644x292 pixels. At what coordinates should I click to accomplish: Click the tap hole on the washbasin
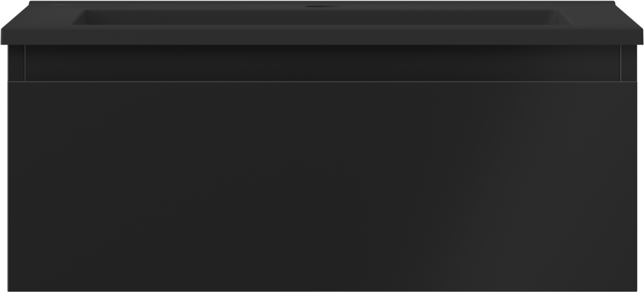(x=322, y=6)
